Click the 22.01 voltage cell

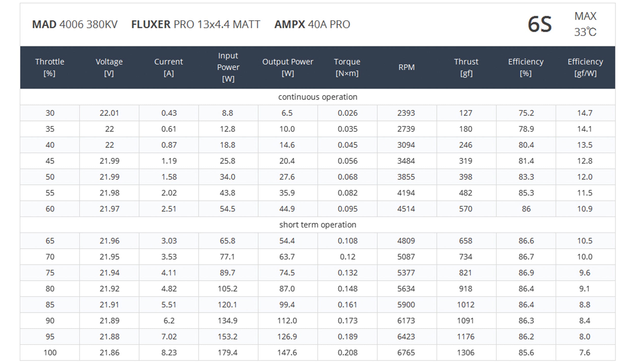pyautogui.click(x=109, y=113)
